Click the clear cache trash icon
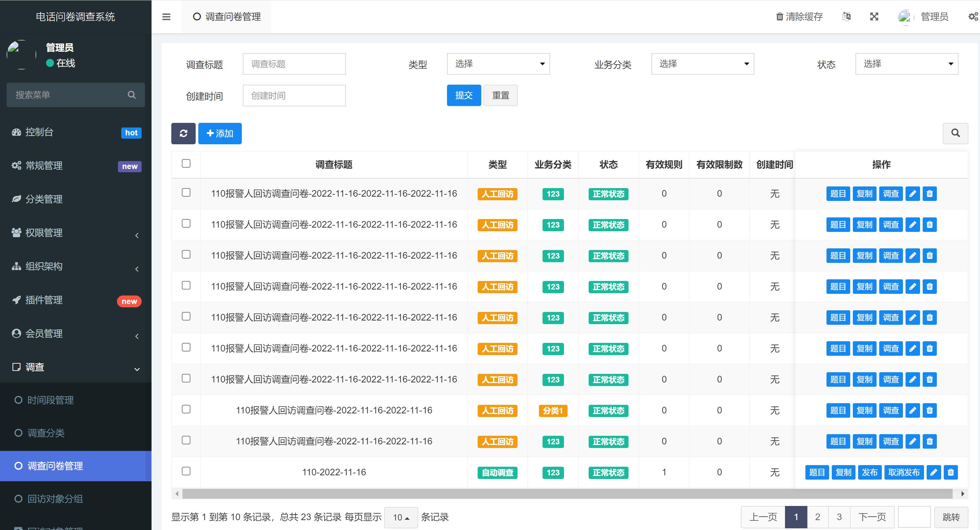The height and width of the screenshot is (530, 980). pyautogui.click(x=779, y=17)
